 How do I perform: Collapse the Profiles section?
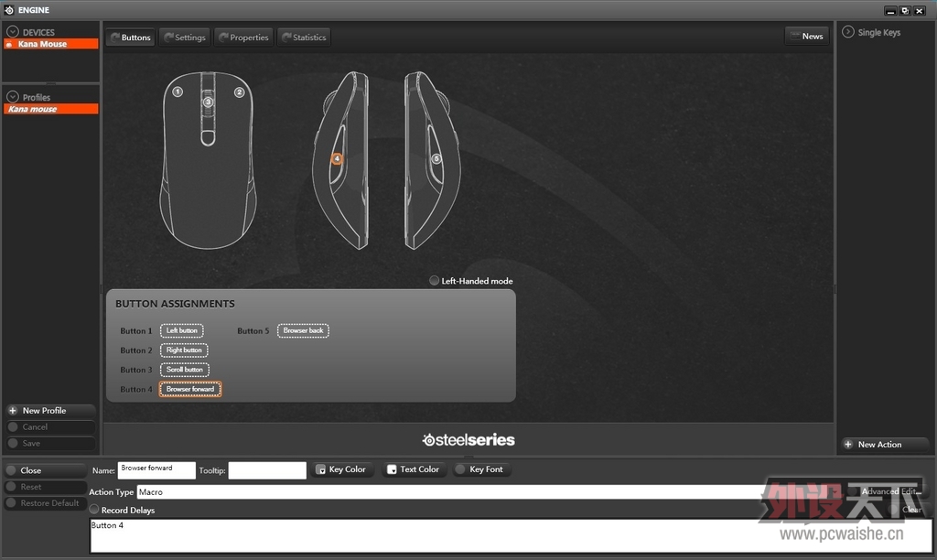point(13,96)
